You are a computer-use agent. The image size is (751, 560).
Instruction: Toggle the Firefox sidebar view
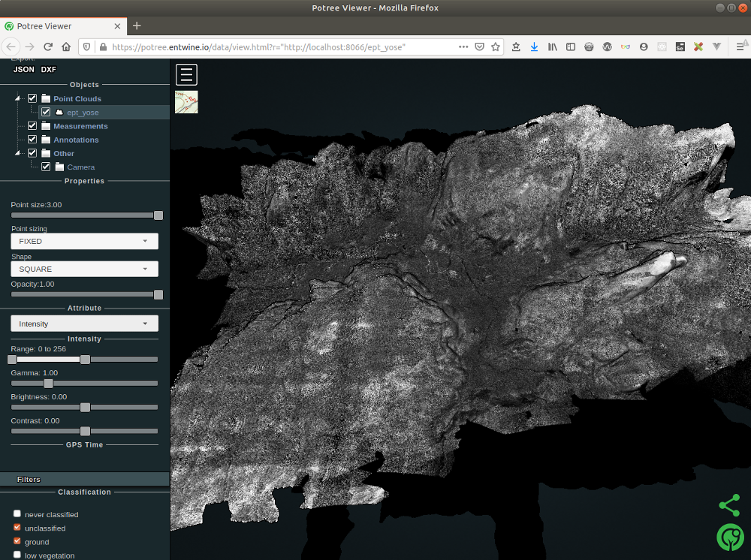[571, 47]
